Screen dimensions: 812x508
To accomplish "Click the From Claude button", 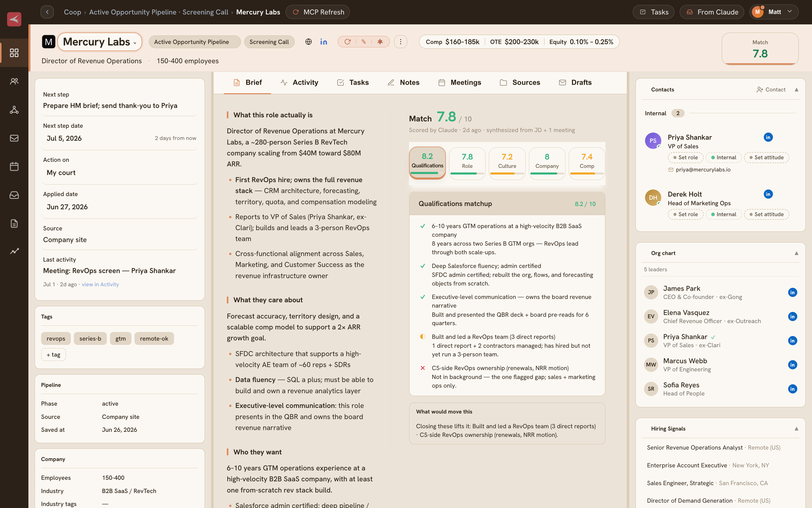I will pyautogui.click(x=712, y=12).
